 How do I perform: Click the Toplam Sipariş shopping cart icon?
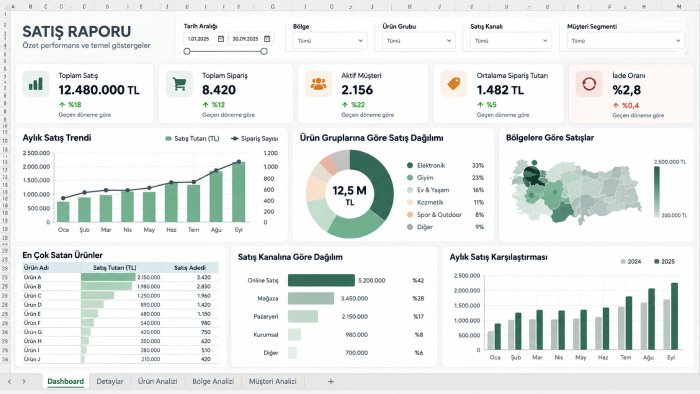pos(179,84)
